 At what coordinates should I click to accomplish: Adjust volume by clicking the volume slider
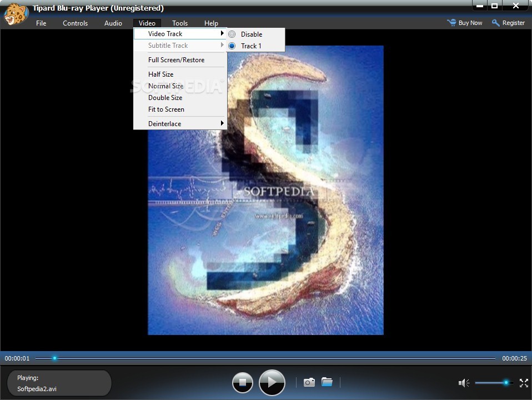(x=494, y=383)
